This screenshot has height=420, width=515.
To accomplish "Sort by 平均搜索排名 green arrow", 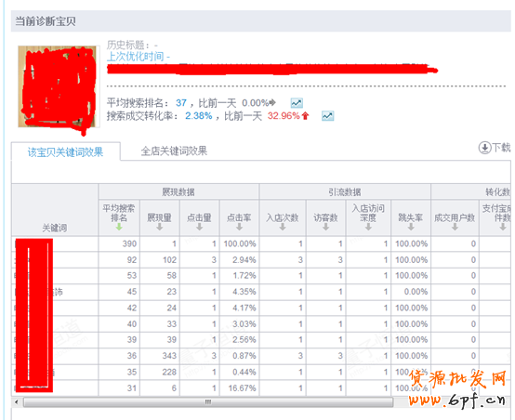I will [119, 227].
